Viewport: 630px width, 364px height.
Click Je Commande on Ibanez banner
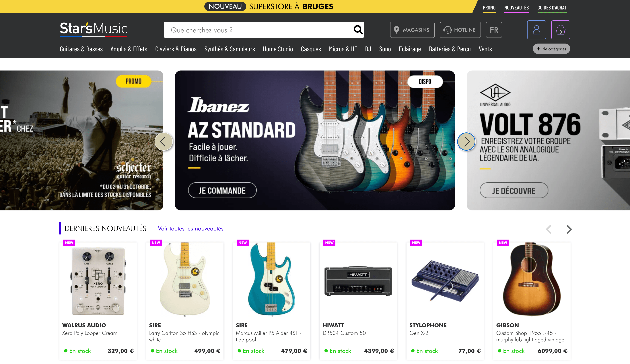tap(222, 190)
